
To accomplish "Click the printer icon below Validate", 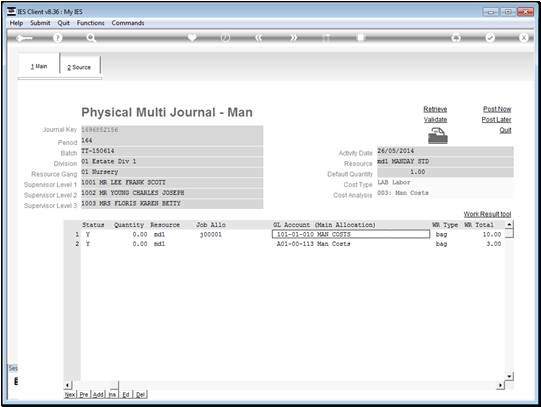I will (437, 136).
